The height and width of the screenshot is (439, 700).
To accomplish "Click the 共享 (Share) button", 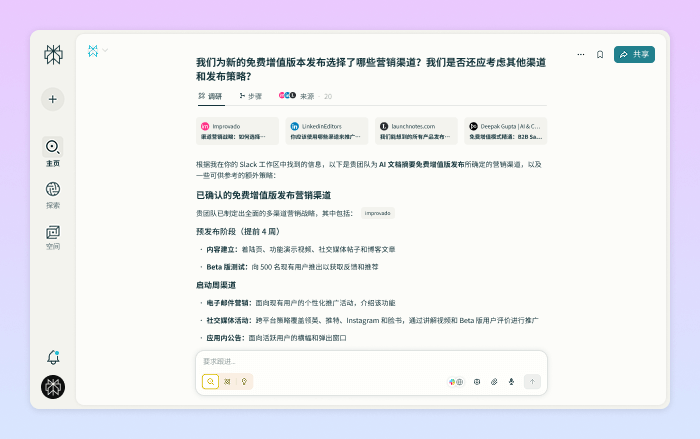I will click(634, 55).
